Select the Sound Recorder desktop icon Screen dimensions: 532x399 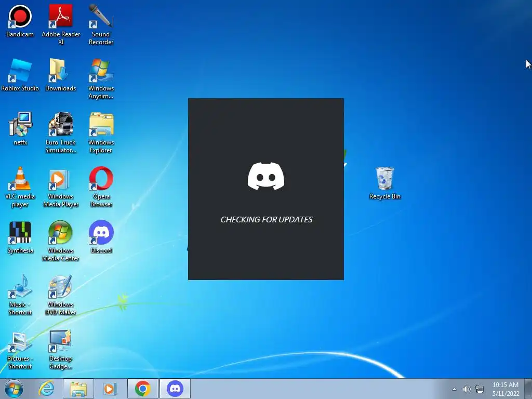[x=101, y=25]
